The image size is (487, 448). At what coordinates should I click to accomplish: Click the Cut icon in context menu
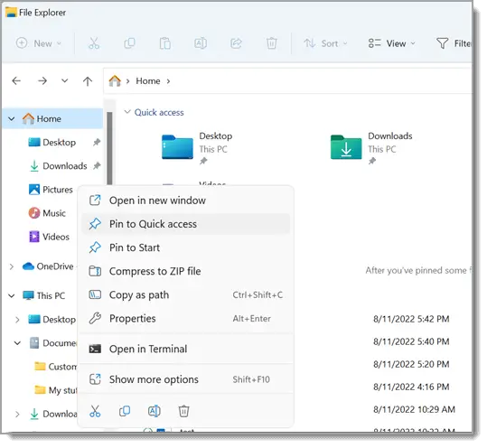coord(95,411)
